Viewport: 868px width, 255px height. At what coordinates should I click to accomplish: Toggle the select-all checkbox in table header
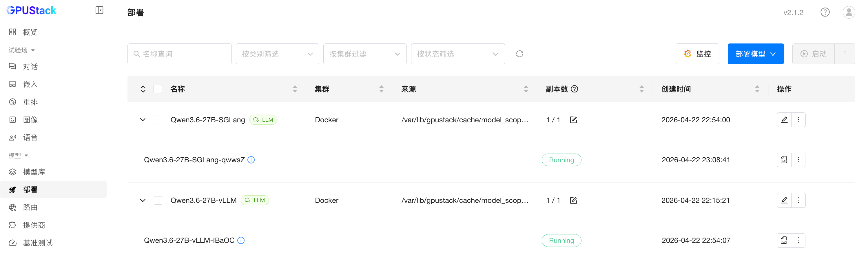point(158,89)
